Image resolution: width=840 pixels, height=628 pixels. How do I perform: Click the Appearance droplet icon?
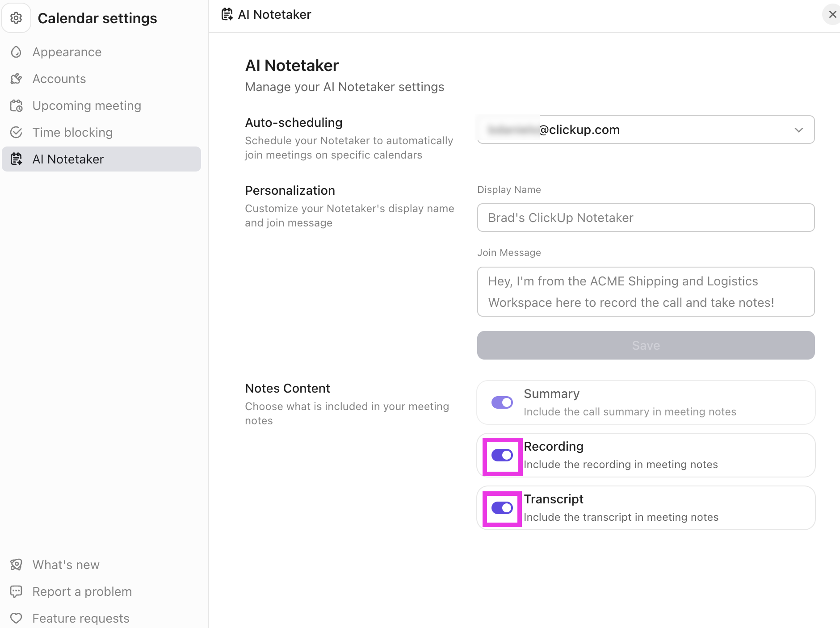16,52
